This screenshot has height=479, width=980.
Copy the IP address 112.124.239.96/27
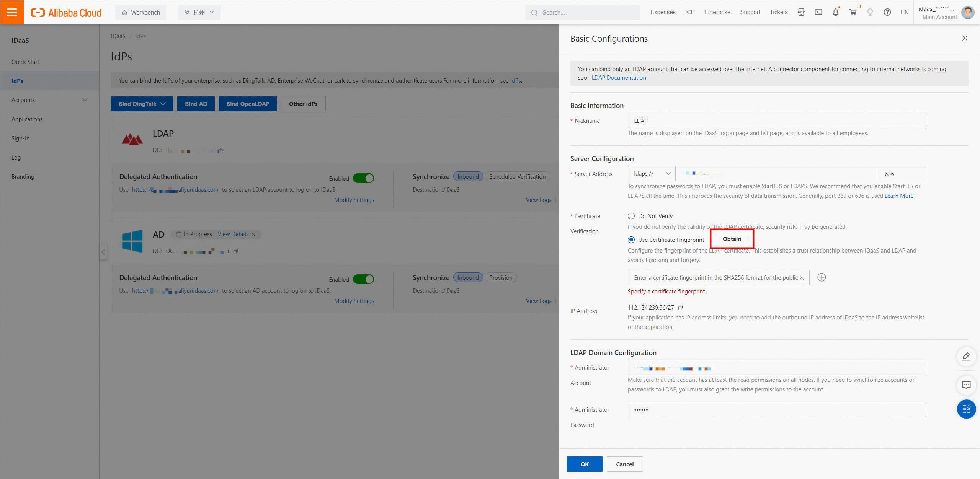[680, 308]
